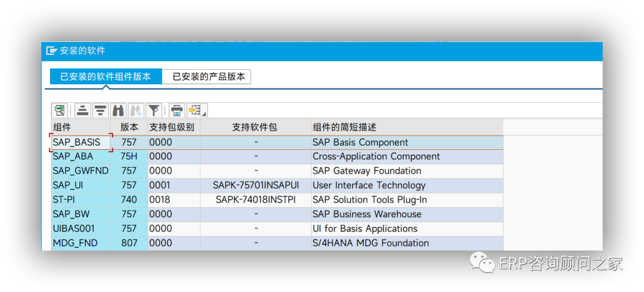The image size is (644, 292).
Task: Select the ST-PI component cell
Action: [x=81, y=200]
